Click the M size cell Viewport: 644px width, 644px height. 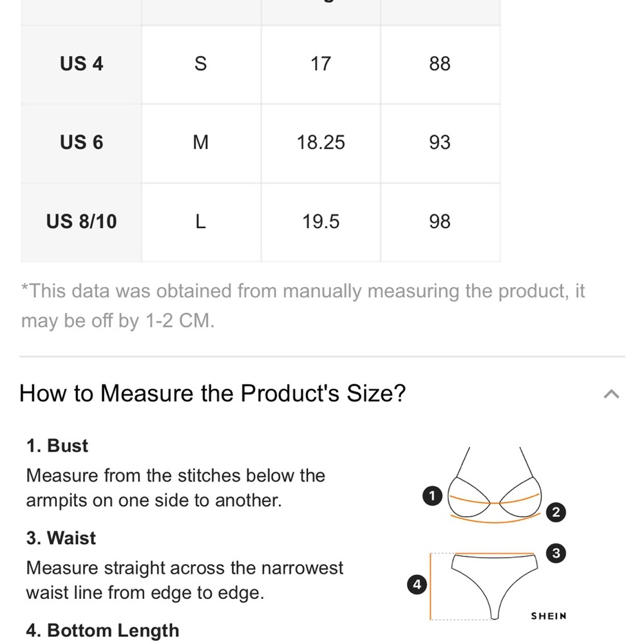[x=201, y=142]
